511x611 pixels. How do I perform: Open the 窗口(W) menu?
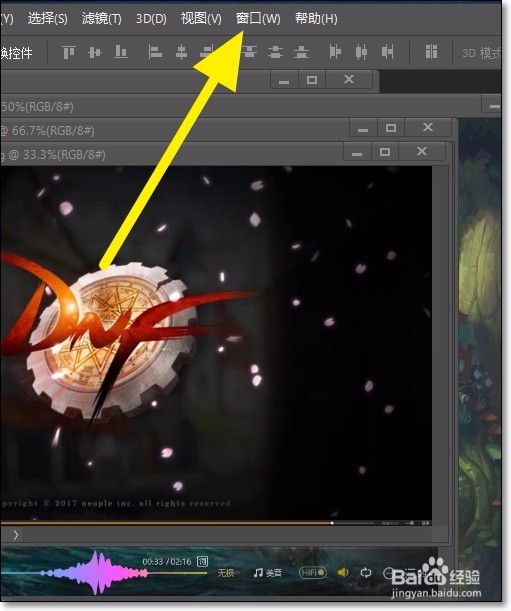(x=258, y=18)
